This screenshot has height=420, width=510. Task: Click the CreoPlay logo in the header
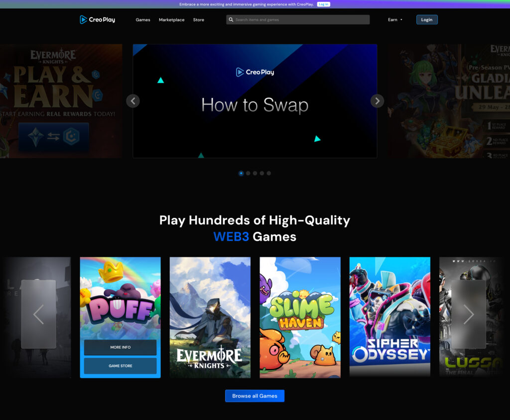(98, 20)
